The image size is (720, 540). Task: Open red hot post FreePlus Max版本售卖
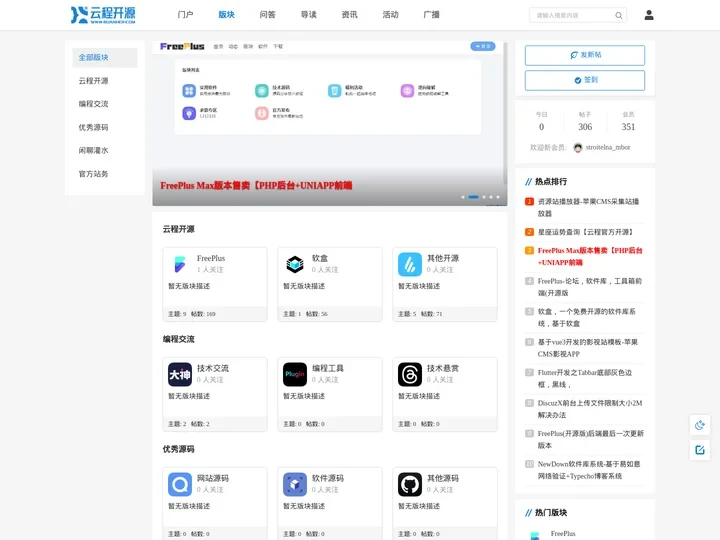pos(590,256)
